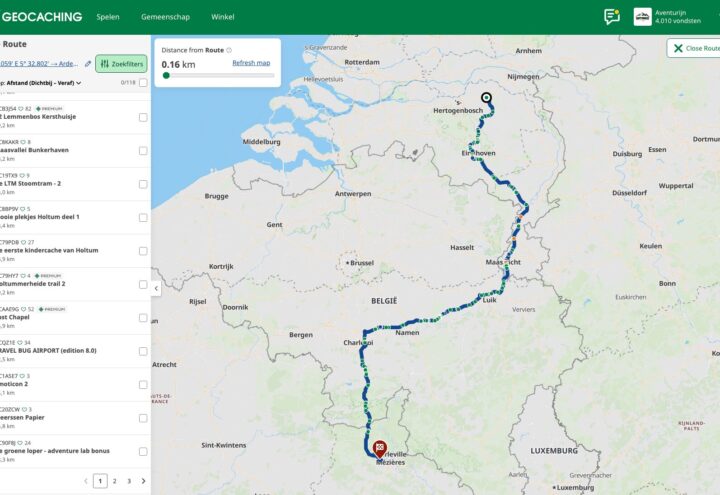
Task: Click the Rotterdam label on map
Action: point(362,62)
